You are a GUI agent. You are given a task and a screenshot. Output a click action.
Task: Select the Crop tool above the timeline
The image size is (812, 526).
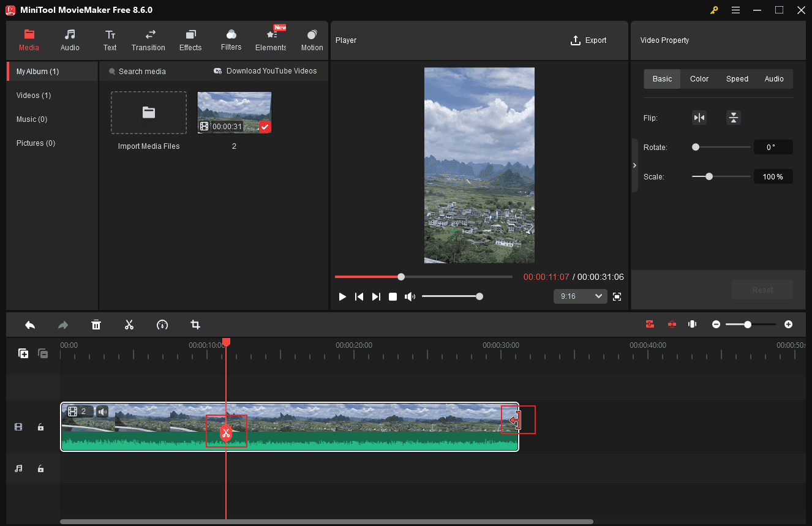[x=195, y=325]
